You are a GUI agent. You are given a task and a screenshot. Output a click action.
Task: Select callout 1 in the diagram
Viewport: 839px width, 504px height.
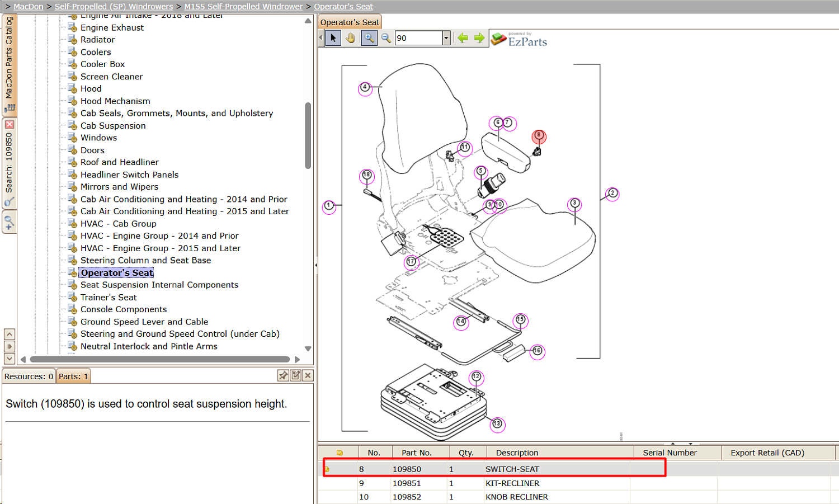[x=329, y=206]
